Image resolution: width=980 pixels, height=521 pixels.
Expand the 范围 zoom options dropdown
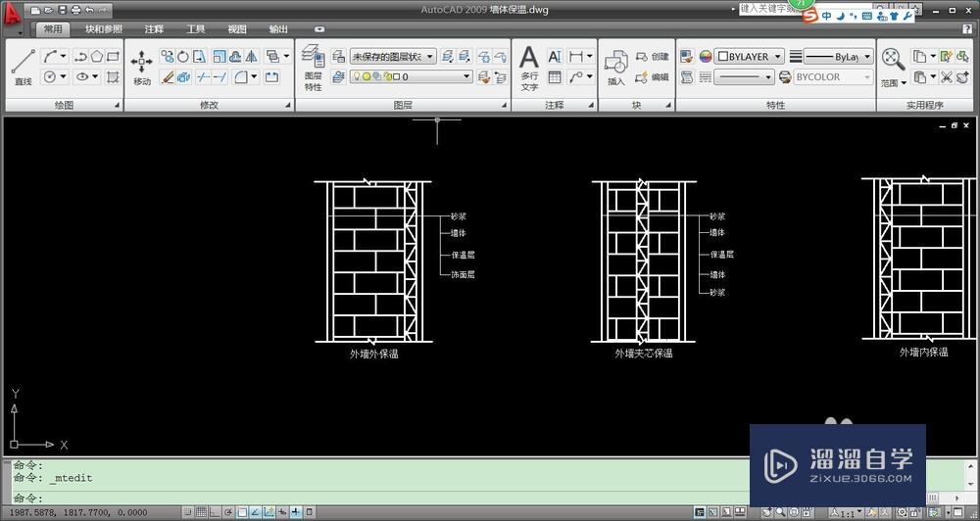(x=904, y=82)
